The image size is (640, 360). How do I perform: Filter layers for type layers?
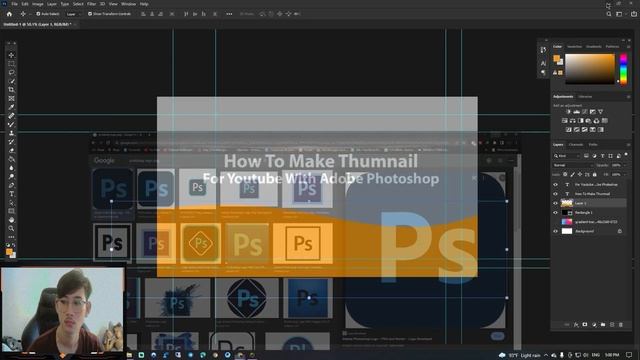(x=602, y=156)
